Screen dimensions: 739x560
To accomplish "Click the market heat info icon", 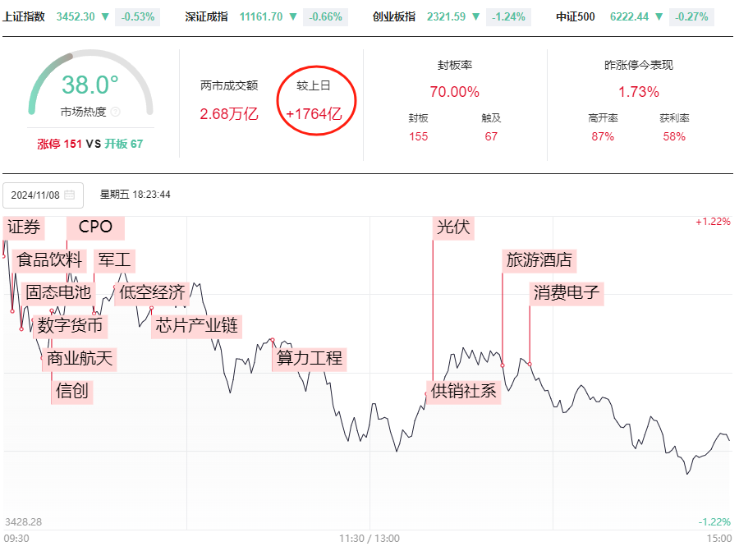I will pyautogui.click(x=116, y=112).
